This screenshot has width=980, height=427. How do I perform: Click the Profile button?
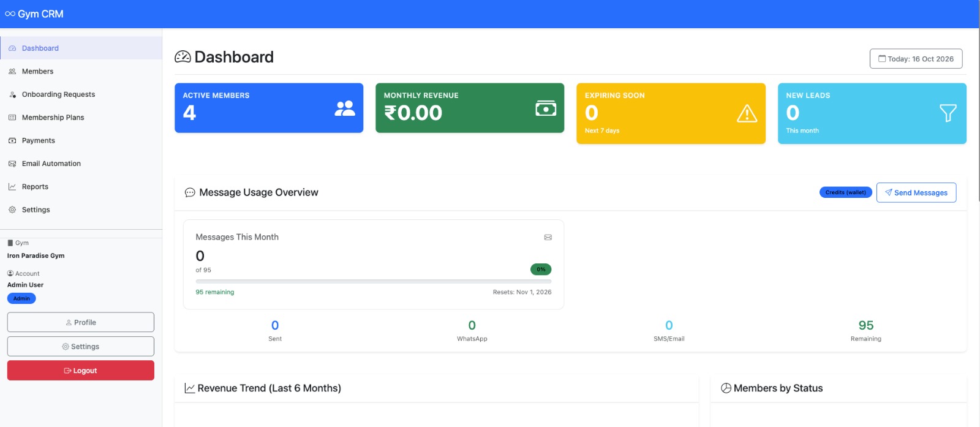click(x=81, y=322)
